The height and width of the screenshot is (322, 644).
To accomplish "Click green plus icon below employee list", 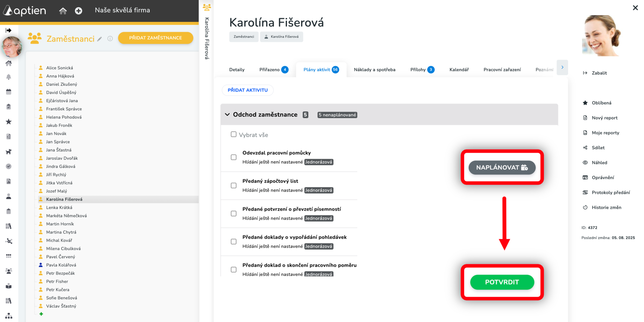I will 41,314.
